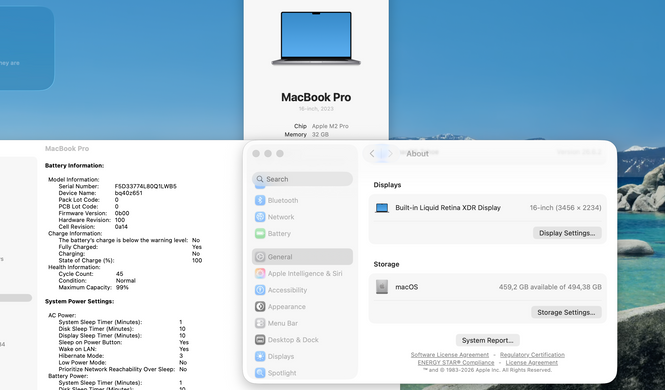665x390 pixels.
Task: Click the battery Serial Number value
Action: click(x=145, y=186)
